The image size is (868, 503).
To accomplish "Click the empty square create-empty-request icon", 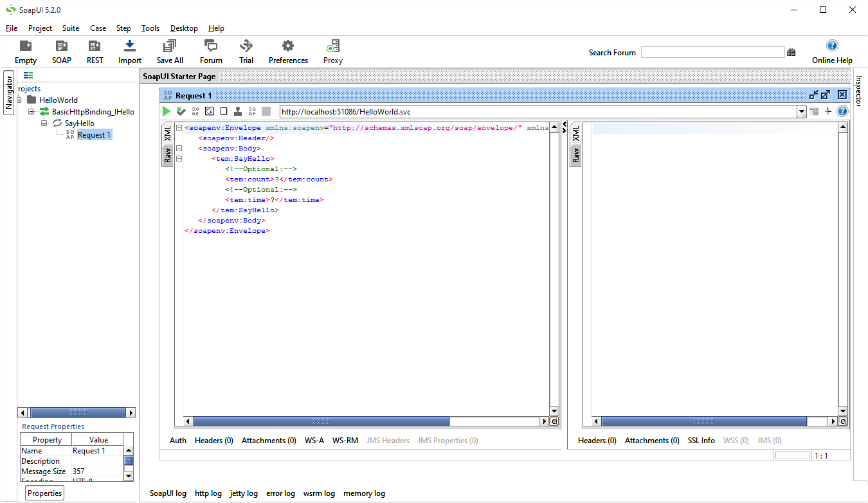I will pyautogui.click(x=224, y=111).
